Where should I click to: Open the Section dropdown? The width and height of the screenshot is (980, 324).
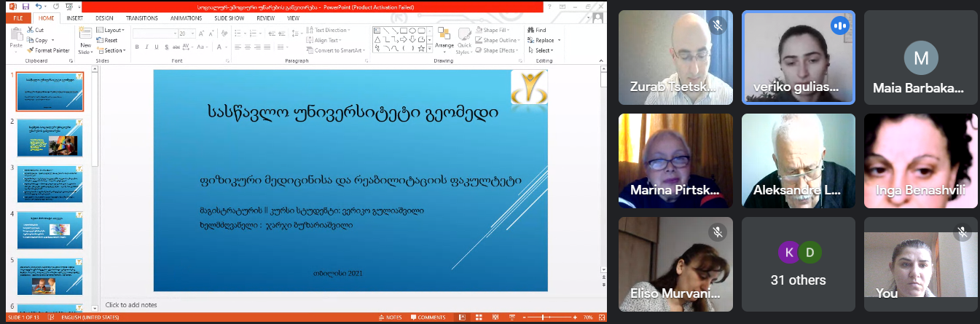(x=111, y=50)
